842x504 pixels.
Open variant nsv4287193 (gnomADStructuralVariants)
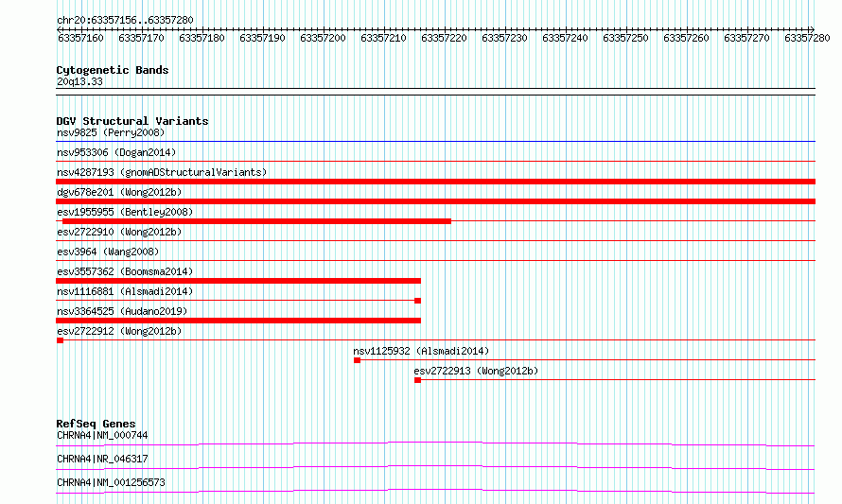click(x=162, y=172)
